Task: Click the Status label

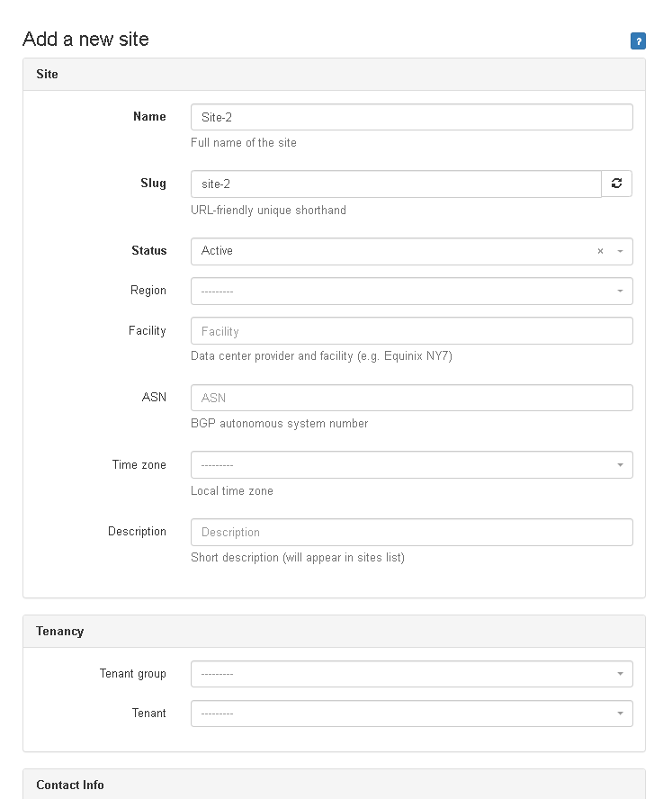Action: [148, 251]
